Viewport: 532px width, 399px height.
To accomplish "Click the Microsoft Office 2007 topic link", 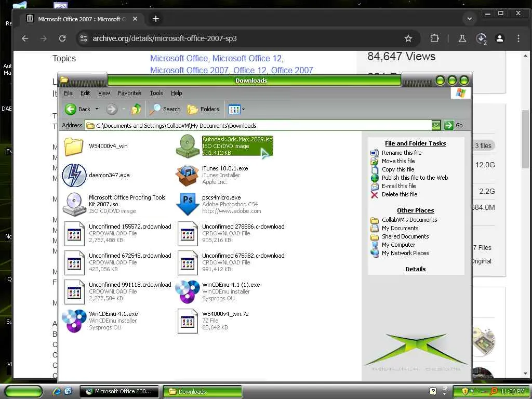I will [189, 70].
